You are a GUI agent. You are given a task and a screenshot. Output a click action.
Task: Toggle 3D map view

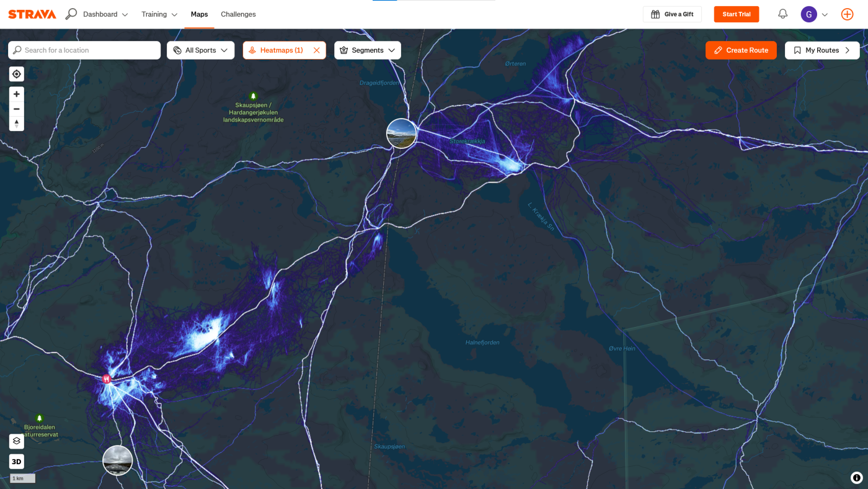tap(17, 462)
